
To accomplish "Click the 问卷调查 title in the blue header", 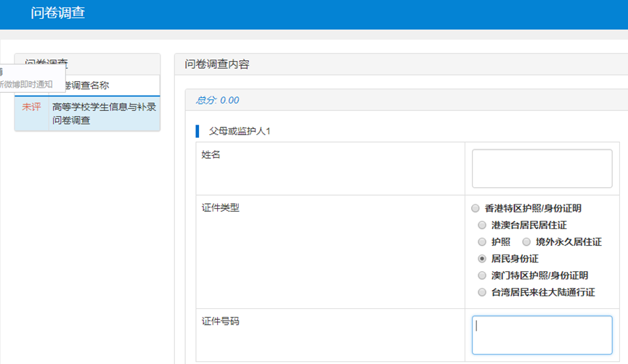I will [58, 13].
